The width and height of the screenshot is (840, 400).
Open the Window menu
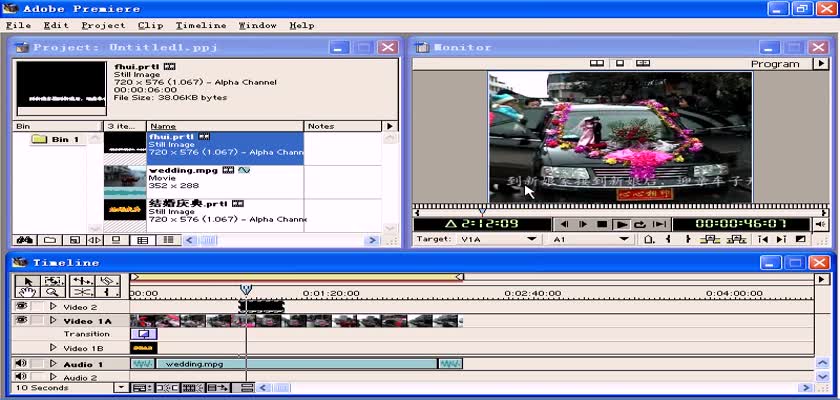point(258,25)
